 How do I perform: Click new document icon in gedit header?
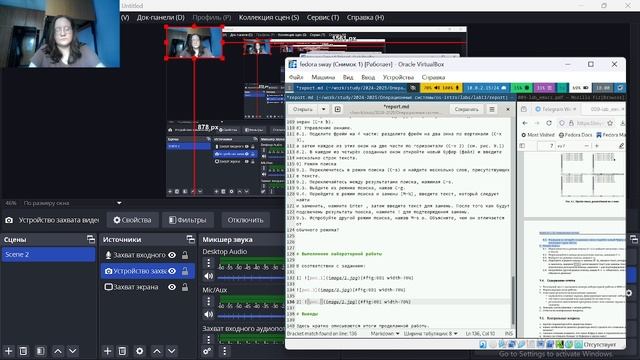point(338,109)
